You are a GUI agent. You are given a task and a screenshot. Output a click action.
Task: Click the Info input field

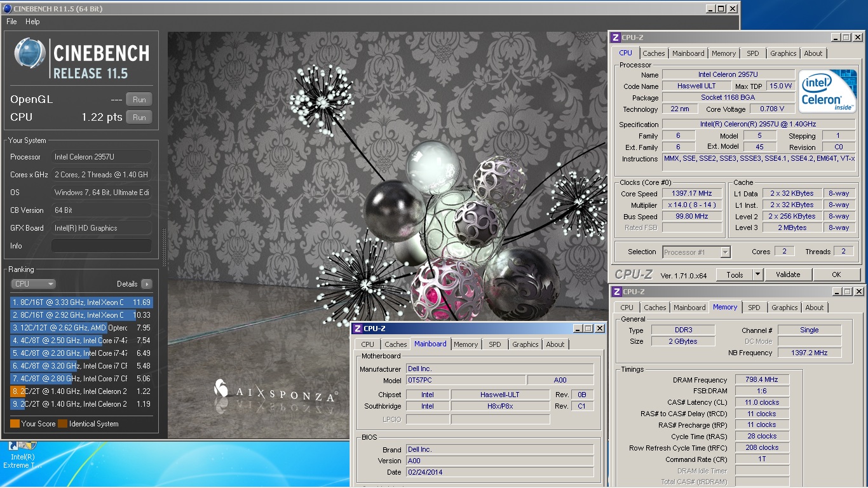coord(101,246)
